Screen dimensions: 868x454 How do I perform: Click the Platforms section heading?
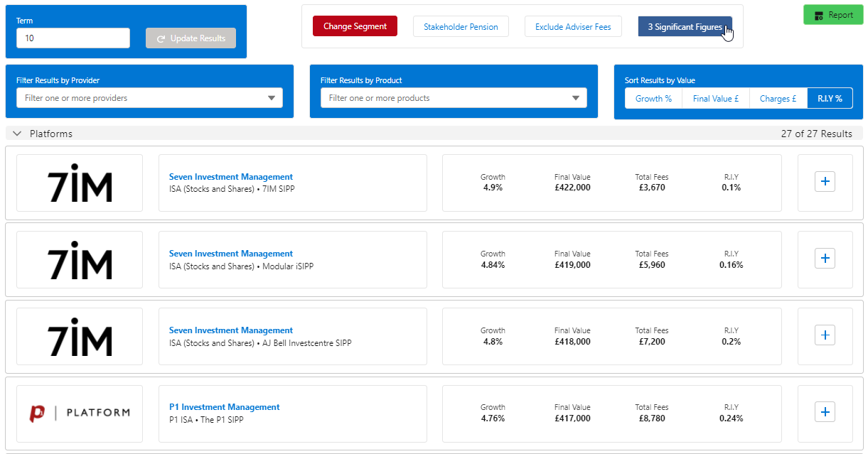point(51,134)
